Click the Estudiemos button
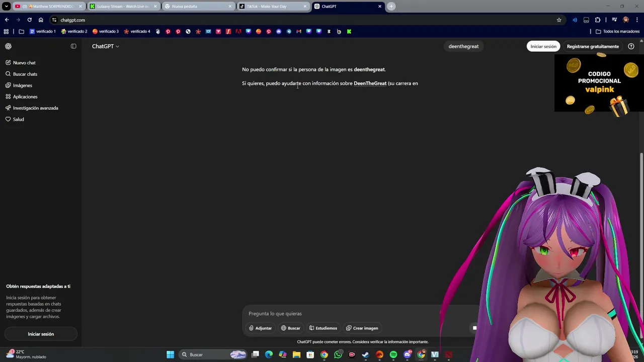644x362 pixels. (x=323, y=328)
